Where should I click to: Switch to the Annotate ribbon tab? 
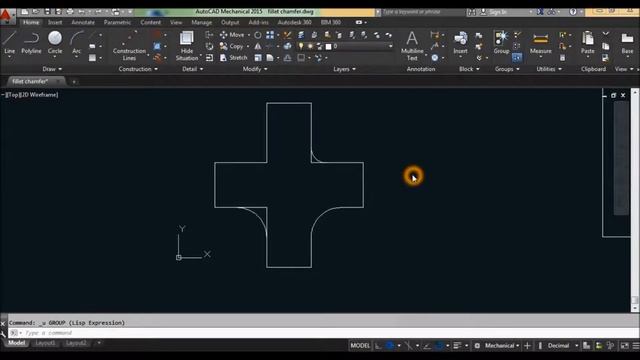(83, 22)
